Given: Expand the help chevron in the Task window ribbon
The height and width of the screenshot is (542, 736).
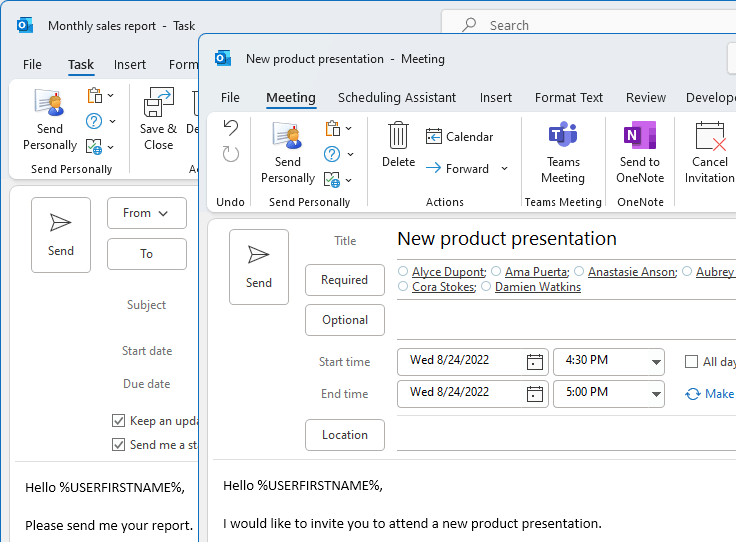Looking at the screenshot, I should [x=112, y=121].
